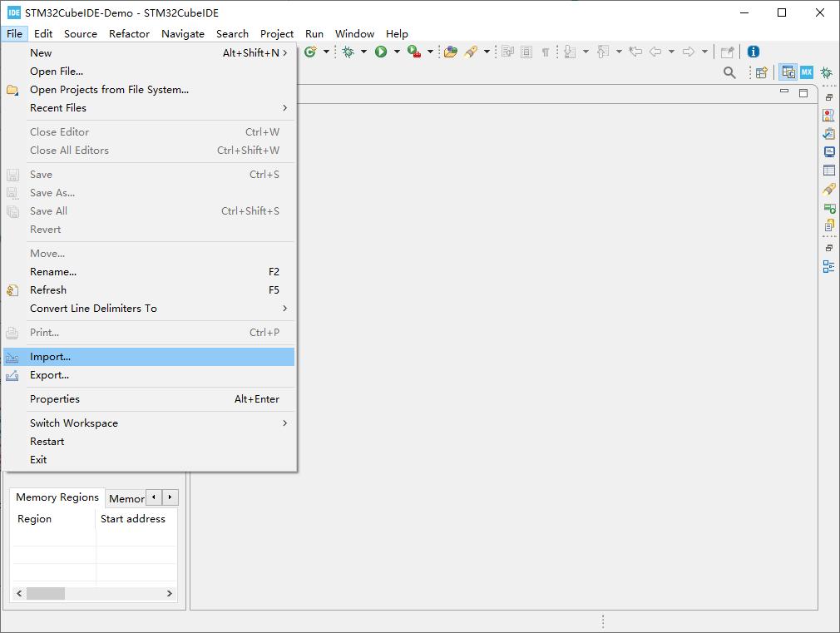
Task: Switch to the Debug perspective
Action: 826,73
